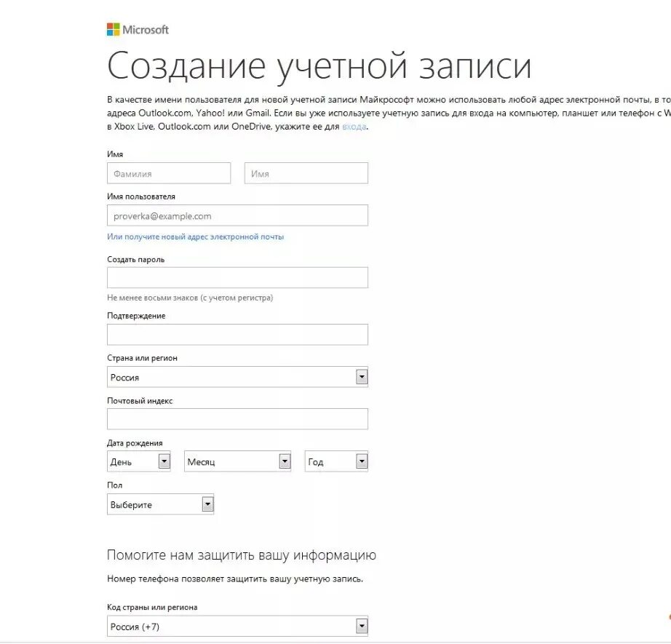Click the Фамилия input field
The image size is (671, 644).
tap(169, 173)
